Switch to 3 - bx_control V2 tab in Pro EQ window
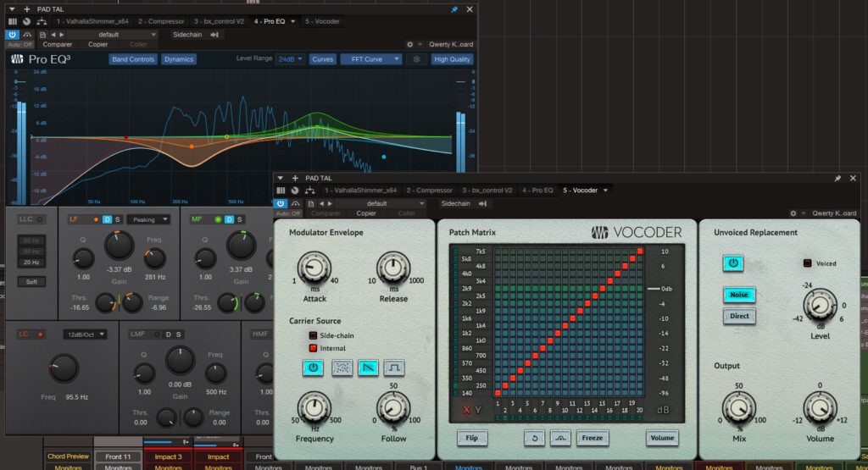Screen dimensions: 868x470 [x=219, y=21]
